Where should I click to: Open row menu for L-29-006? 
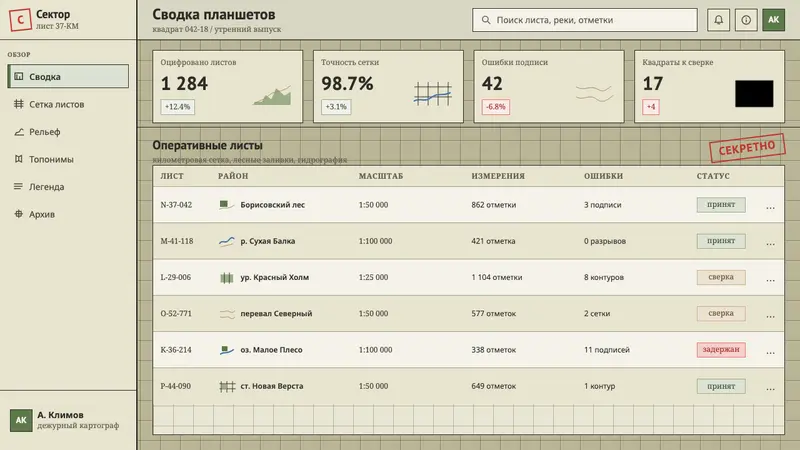tap(770, 279)
